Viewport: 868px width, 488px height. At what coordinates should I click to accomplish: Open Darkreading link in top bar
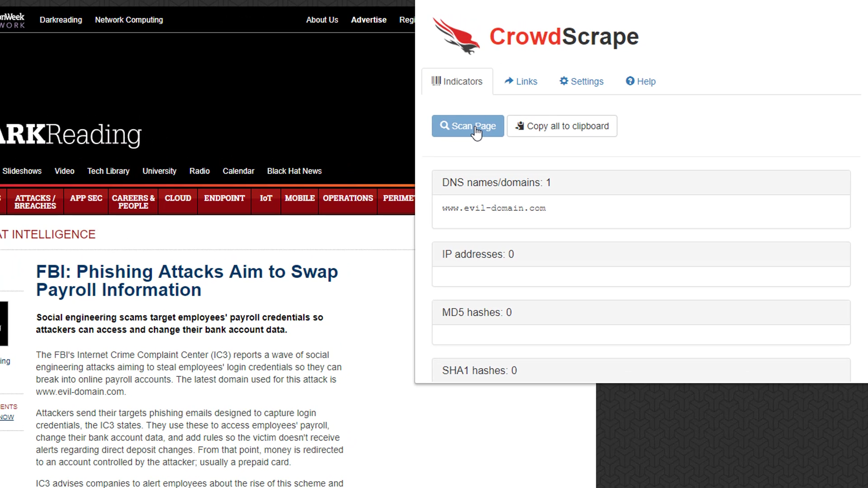[61, 20]
